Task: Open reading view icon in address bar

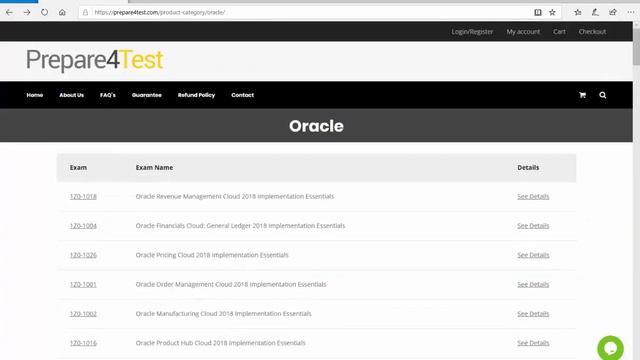Action: point(538,12)
